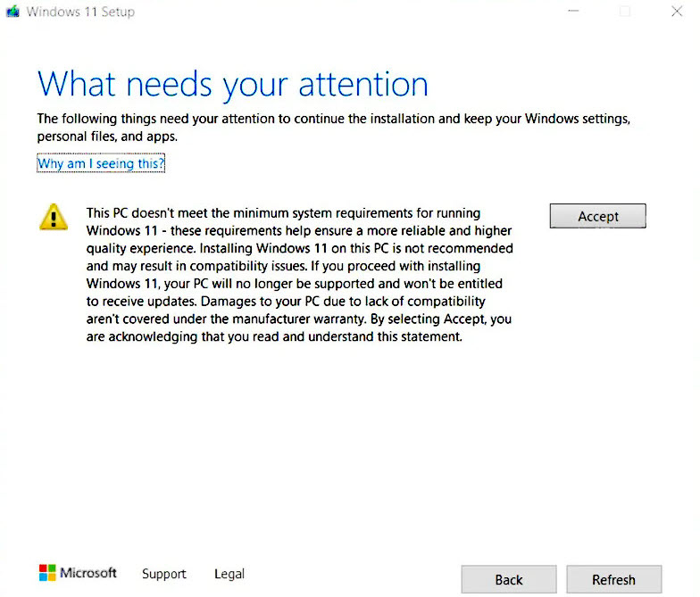The image size is (700, 597).
Task: Click the 'The following things need your attention' text
Action: [x=334, y=128]
